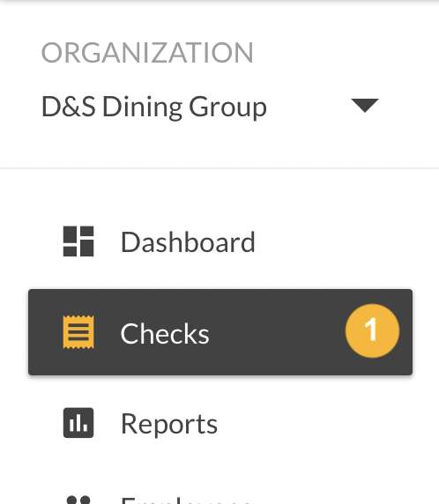Click the white Checks text label
Viewport: 439px width, 504px height.
click(x=165, y=333)
